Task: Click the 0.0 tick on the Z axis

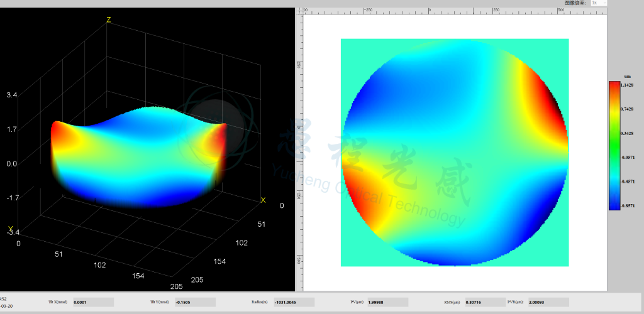Action: [x=11, y=163]
